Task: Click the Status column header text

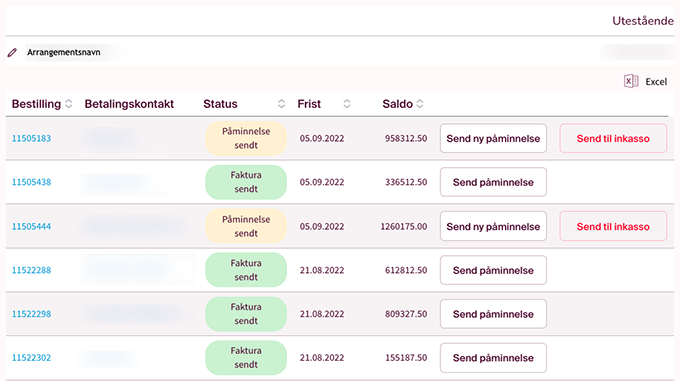Action: tap(220, 104)
